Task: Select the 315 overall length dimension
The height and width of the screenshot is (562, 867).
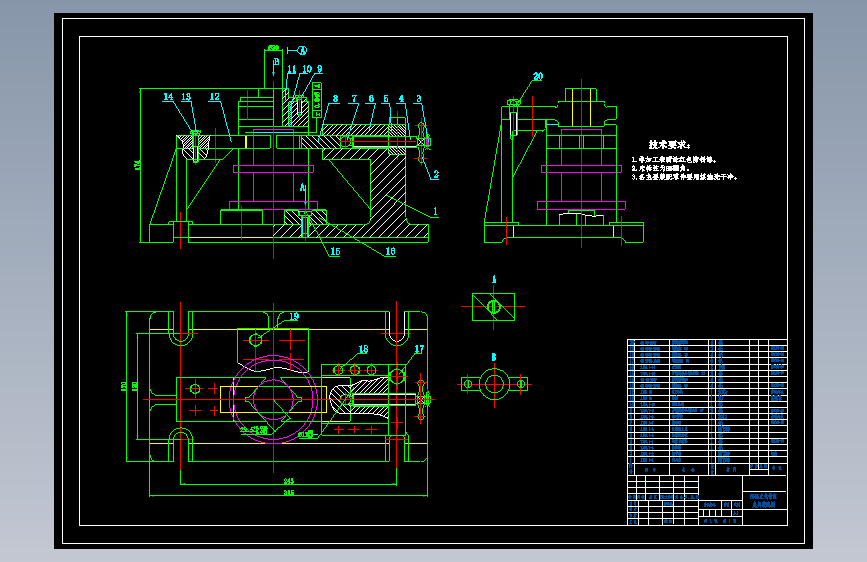Action: click(x=289, y=492)
